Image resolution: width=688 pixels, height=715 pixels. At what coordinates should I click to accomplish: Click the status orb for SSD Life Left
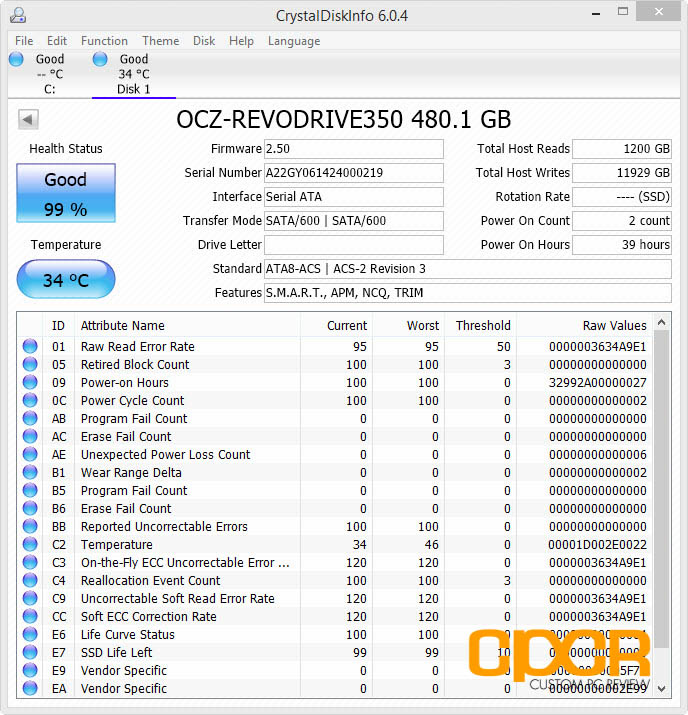pos(30,652)
